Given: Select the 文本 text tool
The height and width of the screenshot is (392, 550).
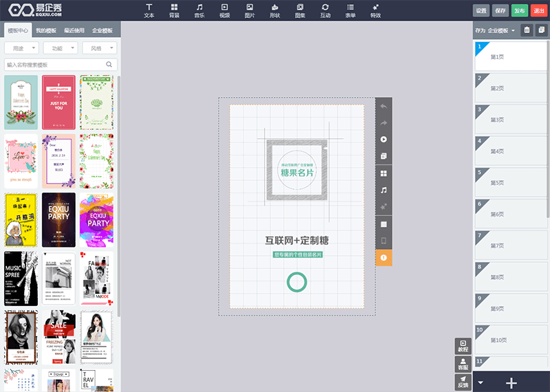Looking at the screenshot, I should (x=149, y=11).
